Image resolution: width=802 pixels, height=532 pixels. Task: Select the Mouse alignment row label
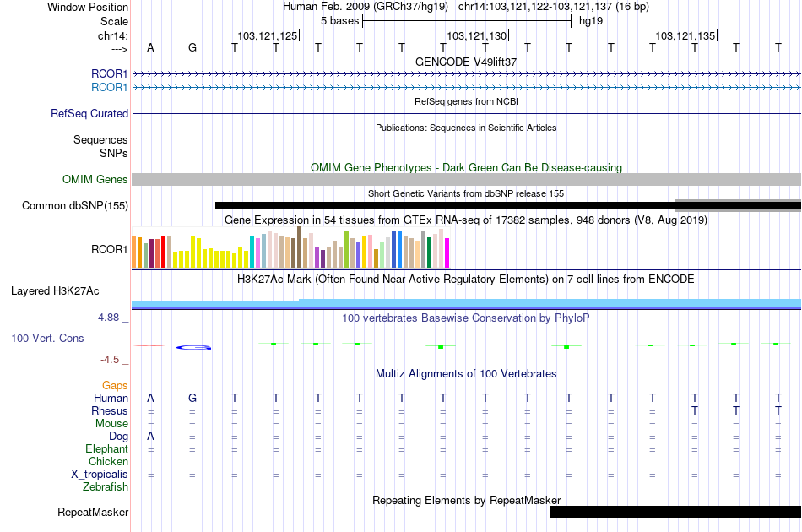[111, 424]
